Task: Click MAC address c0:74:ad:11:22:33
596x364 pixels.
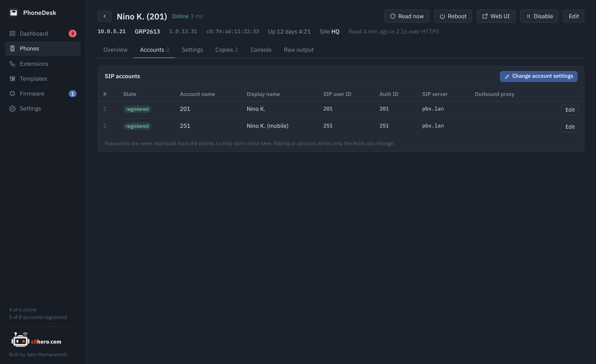Action: click(232, 32)
